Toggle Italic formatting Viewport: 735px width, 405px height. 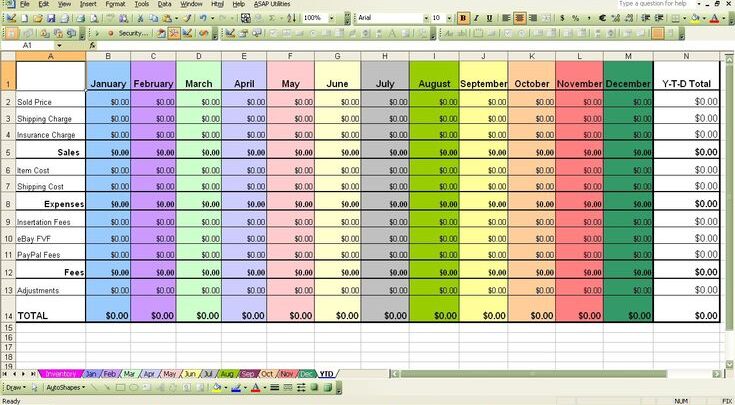click(476, 18)
